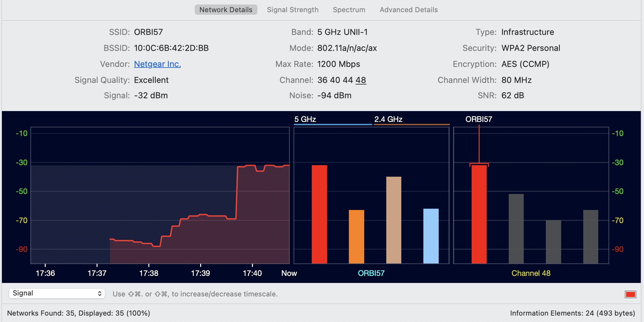Open the Spectrum tab
Viewport: 644px width, 322px height.
coord(349,10)
